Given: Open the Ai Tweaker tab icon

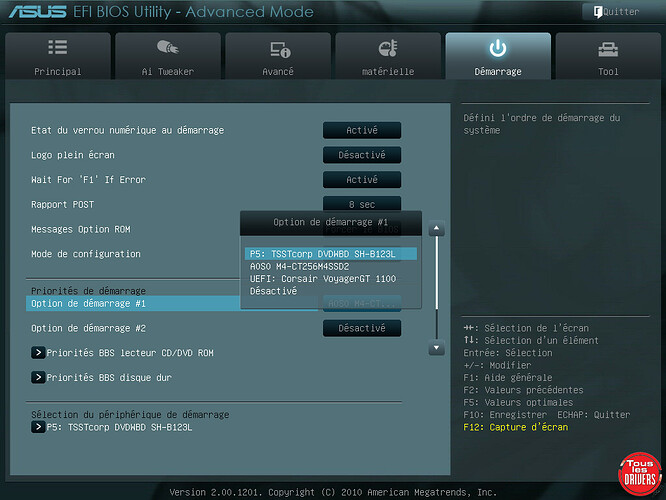Looking at the screenshot, I should pos(168,49).
